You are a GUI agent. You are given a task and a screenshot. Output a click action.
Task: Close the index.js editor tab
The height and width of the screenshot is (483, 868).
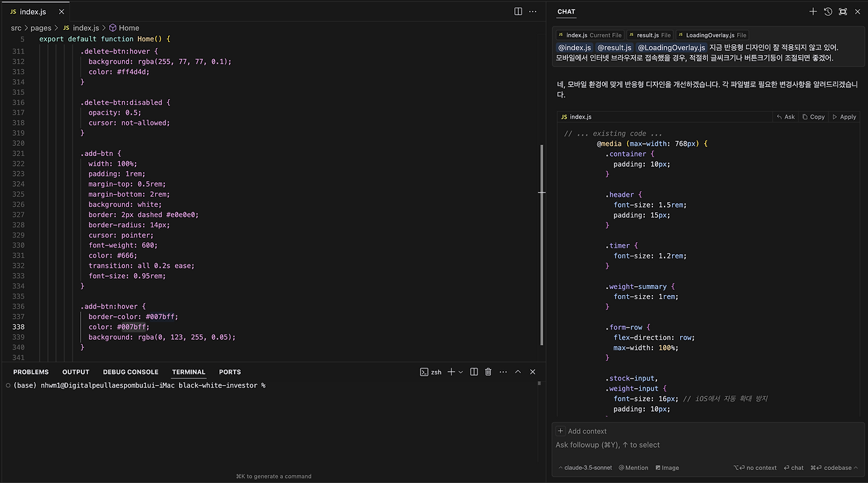(x=61, y=12)
